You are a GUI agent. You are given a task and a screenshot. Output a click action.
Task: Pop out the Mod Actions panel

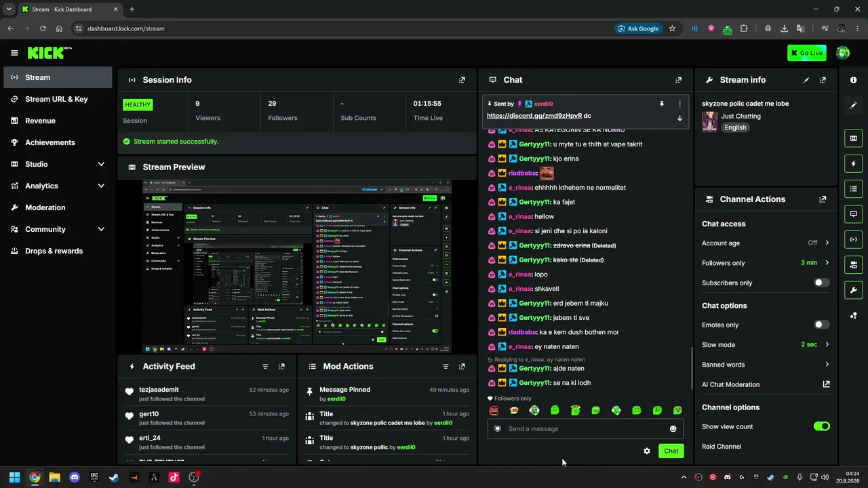462,367
